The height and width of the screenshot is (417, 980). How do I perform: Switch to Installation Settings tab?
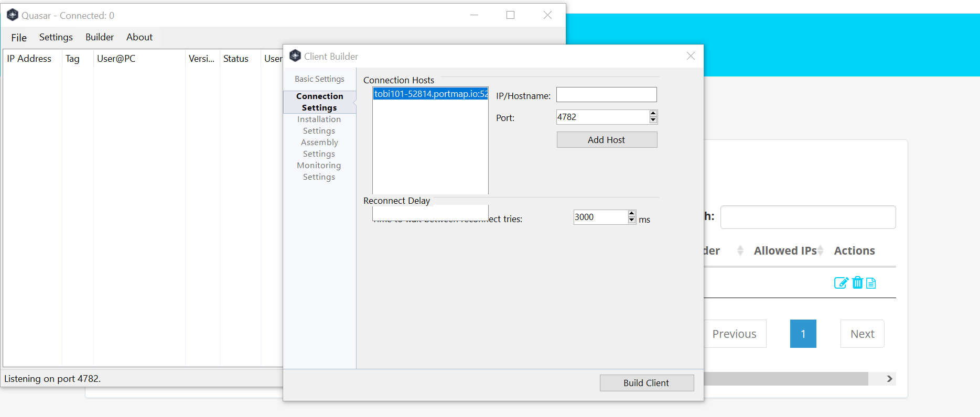319,125
